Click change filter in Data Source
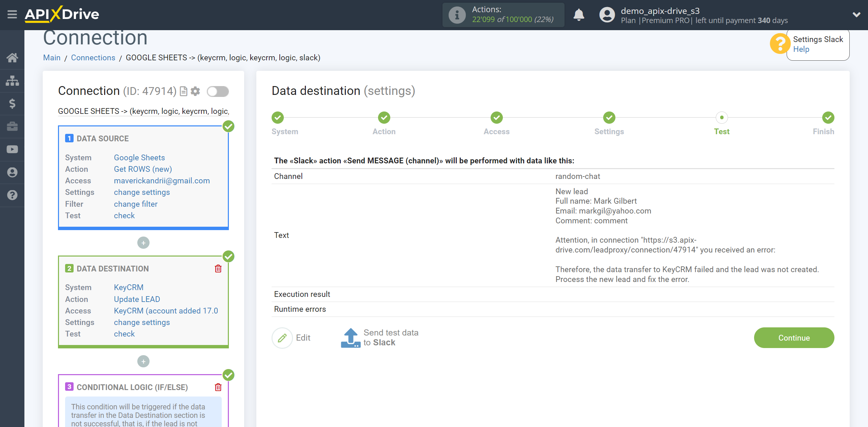Screen dimensions: 868x427 [x=136, y=204]
